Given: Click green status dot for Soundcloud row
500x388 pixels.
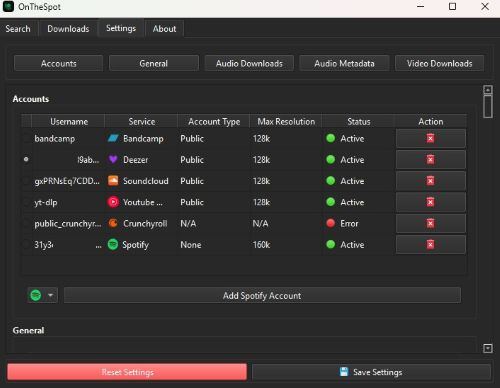Looking at the screenshot, I should (330, 181).
